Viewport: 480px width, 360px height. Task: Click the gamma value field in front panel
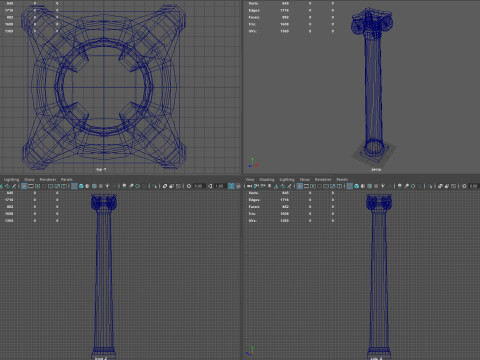click(x=220, y=186)
